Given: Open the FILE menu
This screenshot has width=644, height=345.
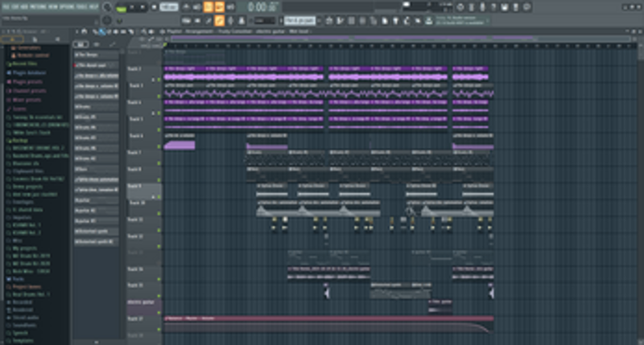Looking at the screenshot, I should [4, 6].
